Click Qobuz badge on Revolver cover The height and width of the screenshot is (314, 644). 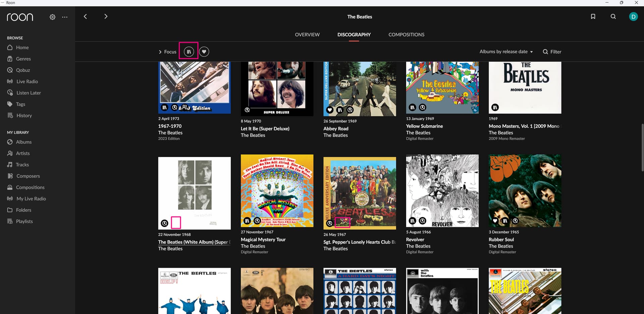(x=423, y=221)
